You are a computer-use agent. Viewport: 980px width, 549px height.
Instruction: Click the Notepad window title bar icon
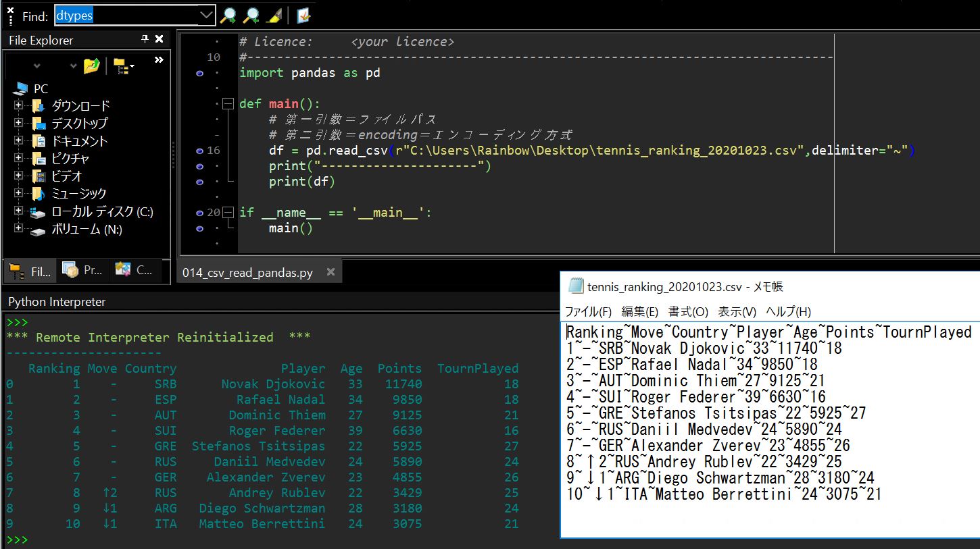[576, 286]
